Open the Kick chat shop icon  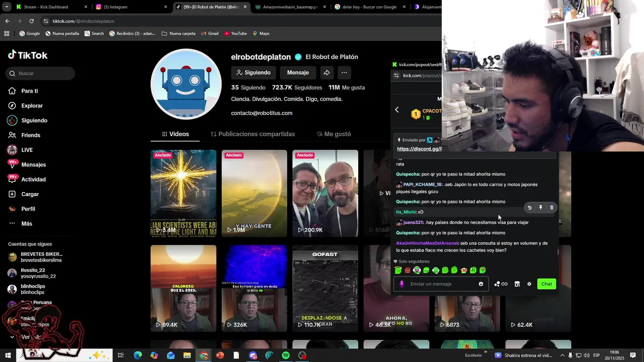click(517, 284)
